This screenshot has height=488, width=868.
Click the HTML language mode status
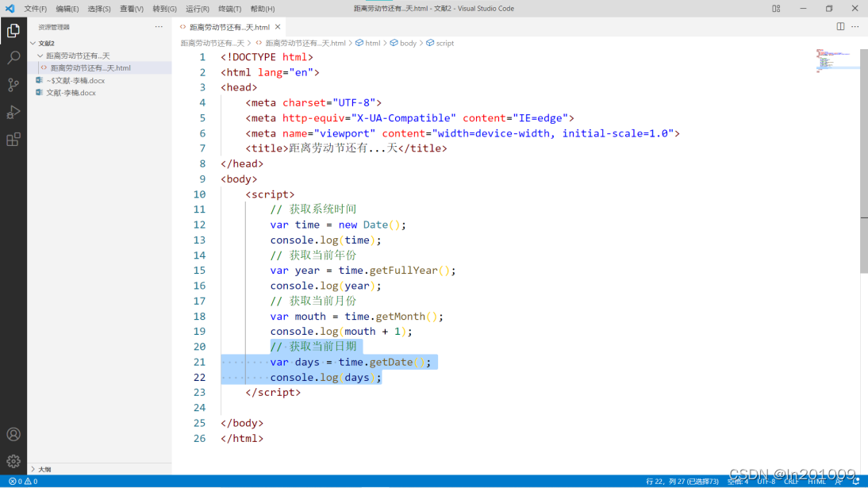click(x=816, y=482)
